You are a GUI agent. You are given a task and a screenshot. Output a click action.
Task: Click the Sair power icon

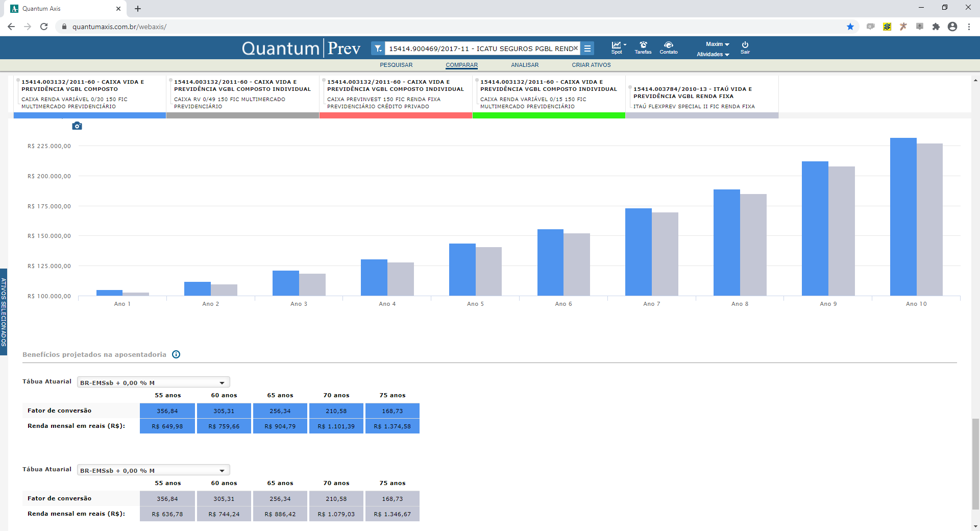point(745,48)
